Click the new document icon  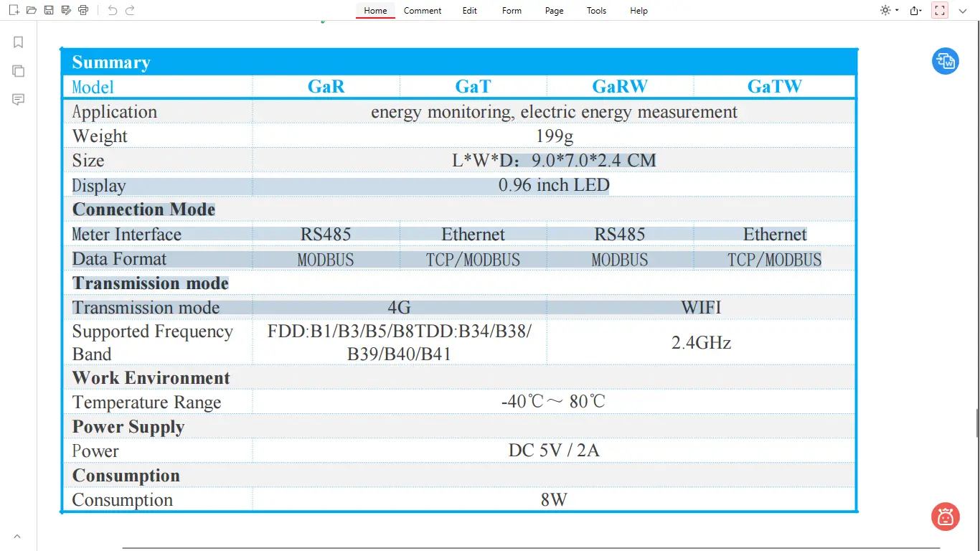(14, 10)
